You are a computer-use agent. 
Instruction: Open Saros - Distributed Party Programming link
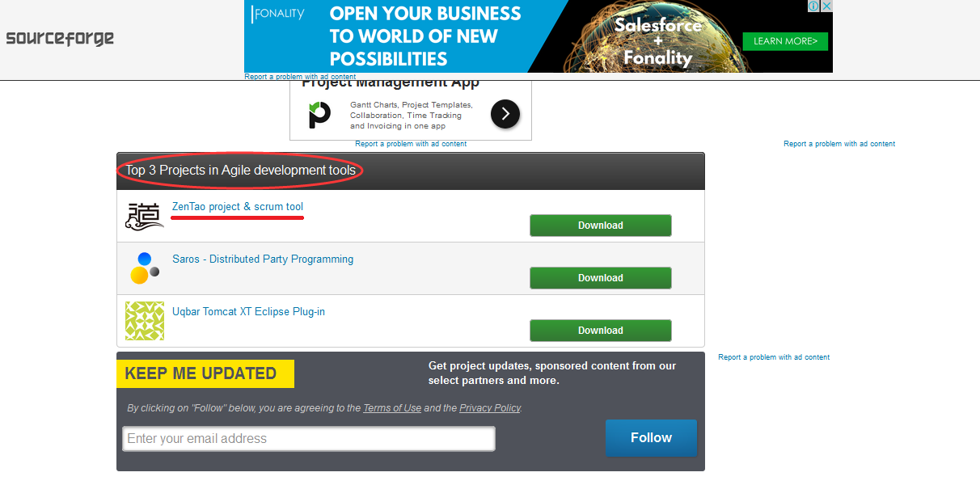(x=263, y=259)
